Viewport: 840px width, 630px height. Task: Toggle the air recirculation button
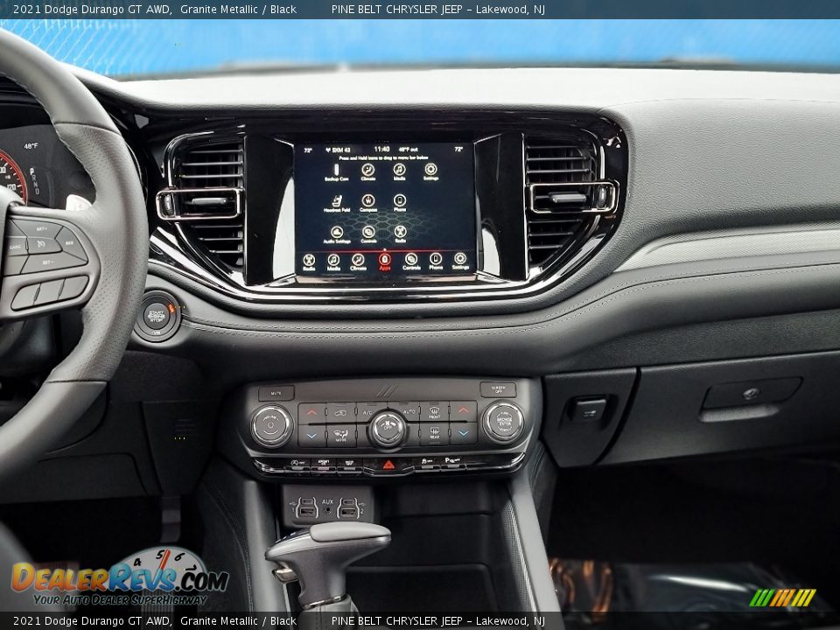tap(340, 412)
